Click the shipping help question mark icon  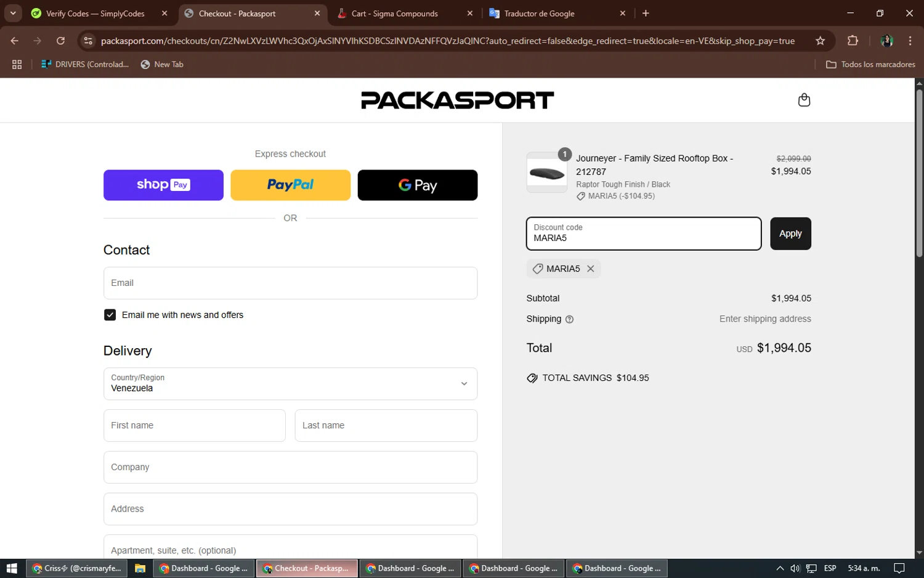pyautogui.click(x=569, y=319)
